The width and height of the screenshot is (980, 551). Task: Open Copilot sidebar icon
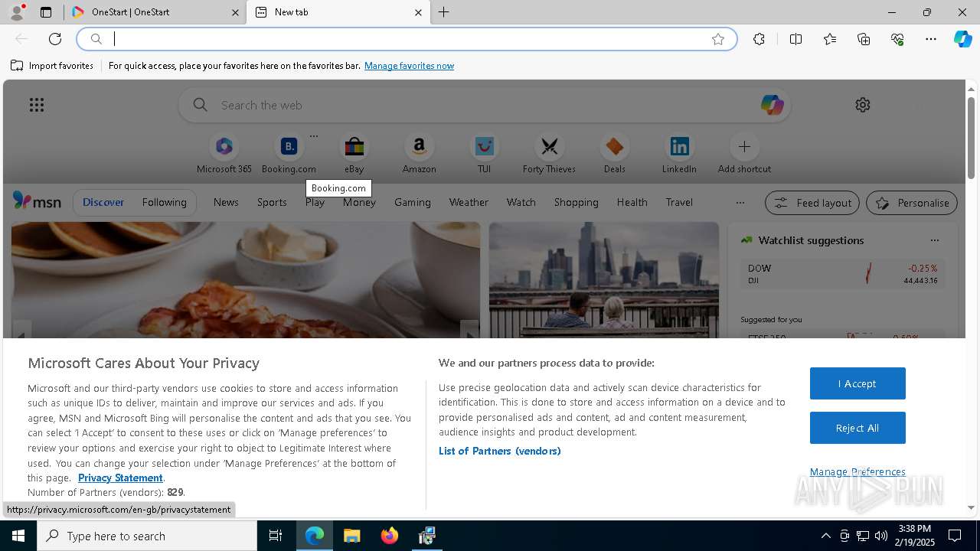point(962,39)
